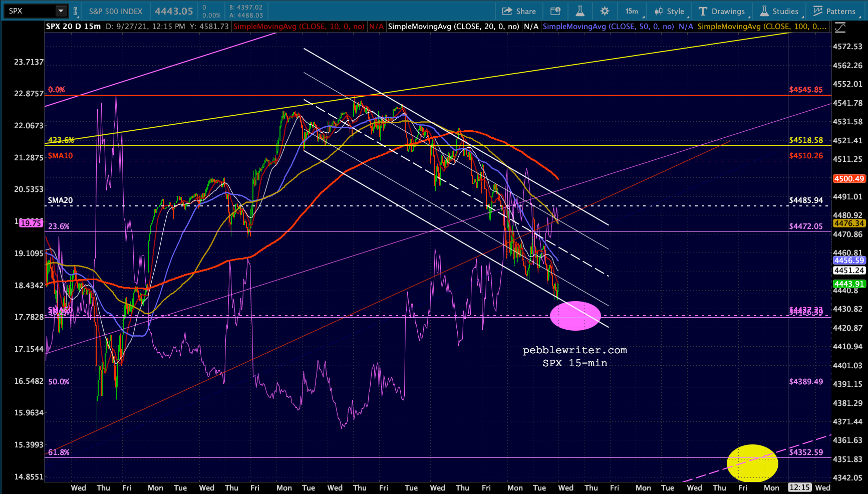Open the 15m timeframe dropdown
868x494 pixels.
(632, 11)
